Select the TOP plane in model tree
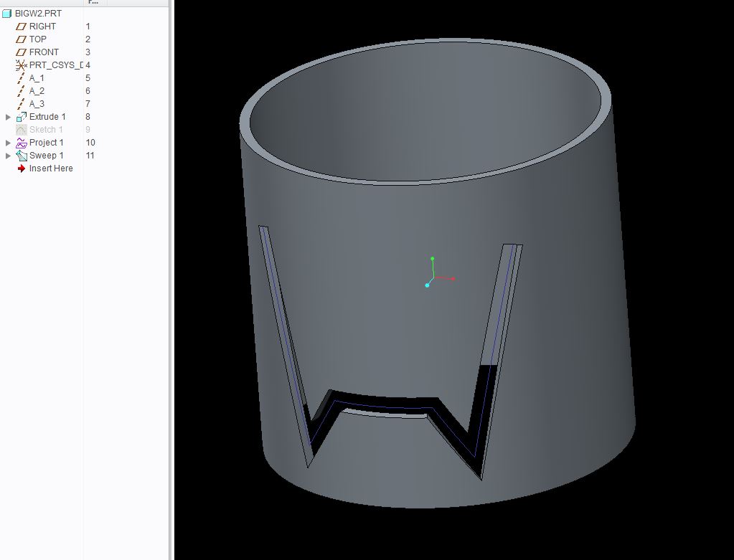This screenshot has height=560, width=734. tap(37, 39)
